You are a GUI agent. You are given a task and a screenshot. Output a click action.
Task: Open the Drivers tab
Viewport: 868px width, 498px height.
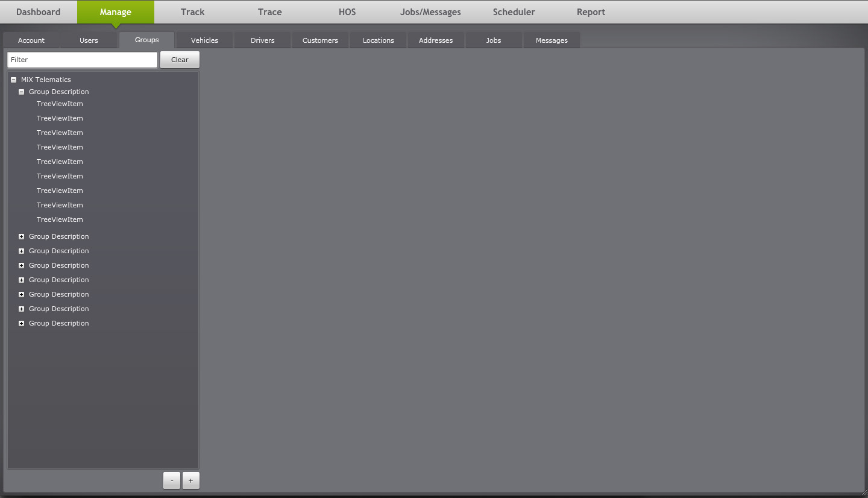pos(263,40)
